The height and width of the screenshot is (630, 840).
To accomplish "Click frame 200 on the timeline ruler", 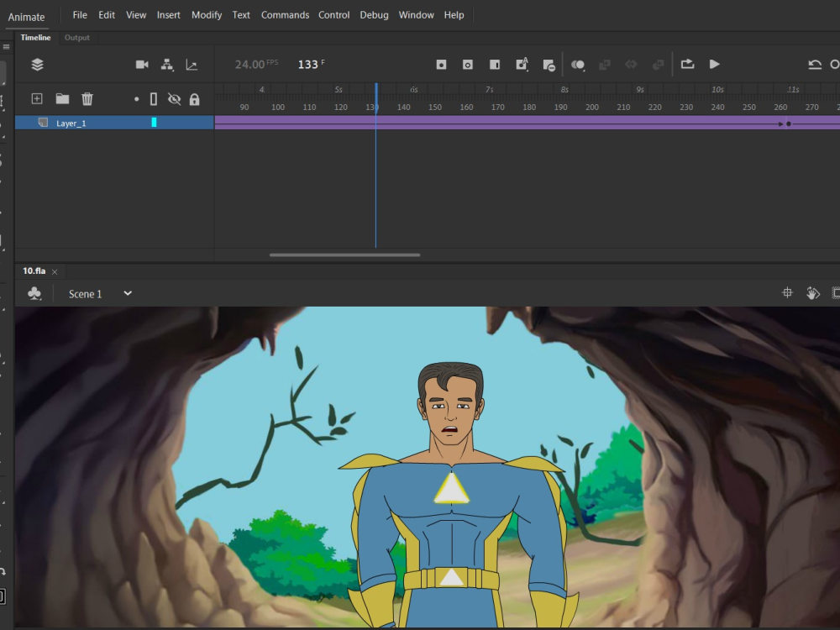I will coord(592,108).
